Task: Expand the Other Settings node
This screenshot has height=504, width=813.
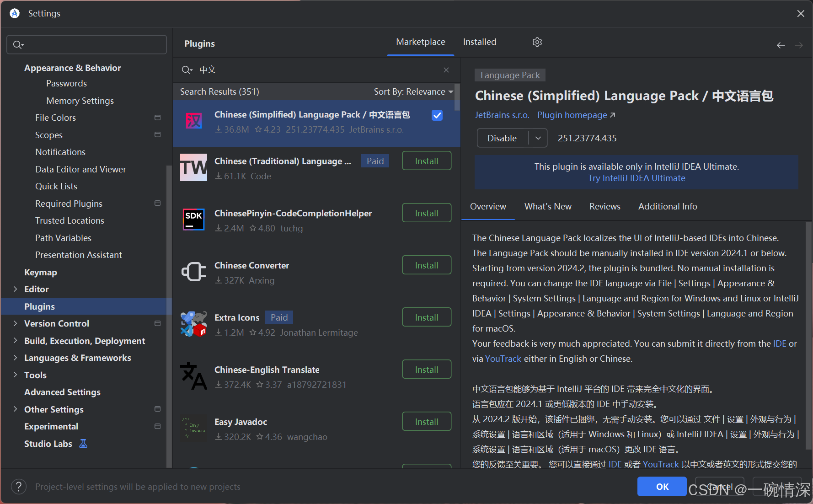Action: click(x=15, y=409)
